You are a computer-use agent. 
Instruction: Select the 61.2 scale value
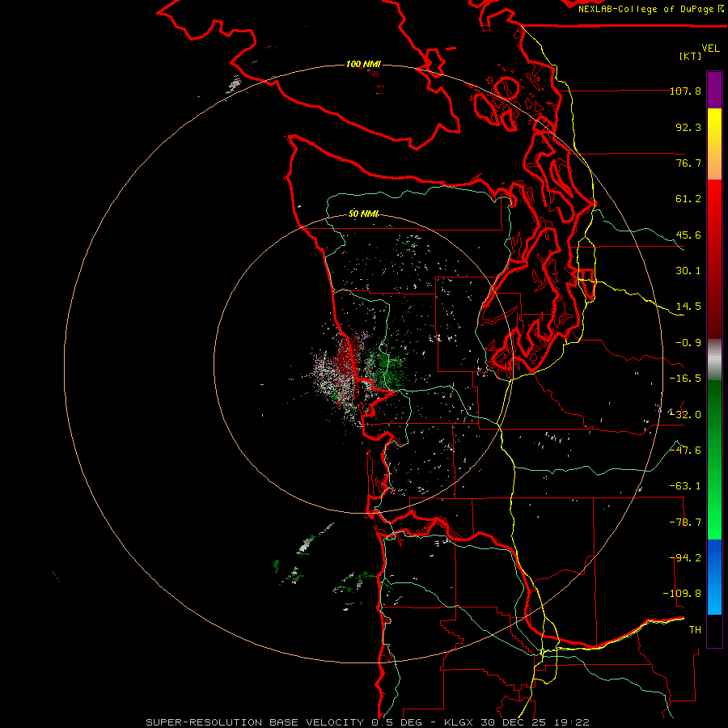coord(688,199)
